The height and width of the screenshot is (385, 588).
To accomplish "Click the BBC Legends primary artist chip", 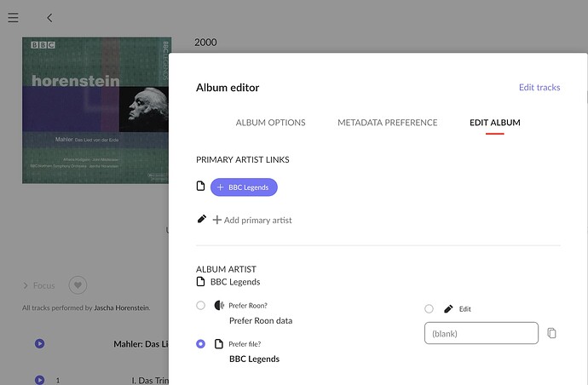I will point(244,187).
